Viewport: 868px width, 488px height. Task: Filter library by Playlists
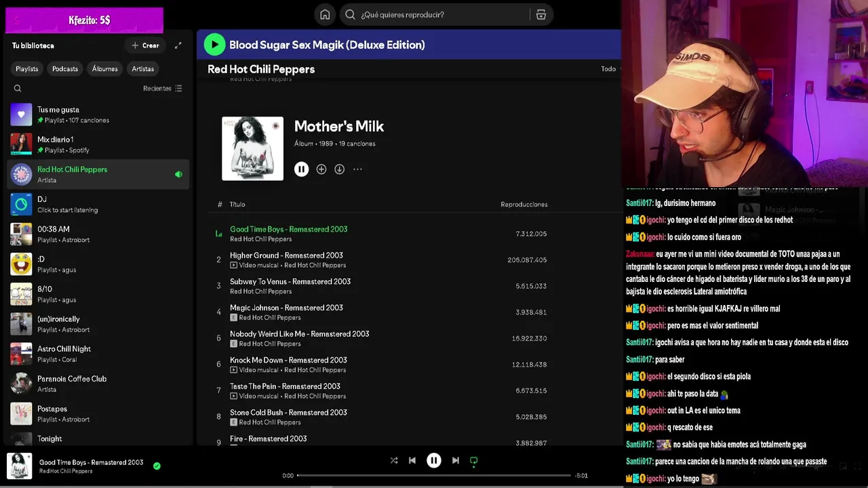pos(27,68)
